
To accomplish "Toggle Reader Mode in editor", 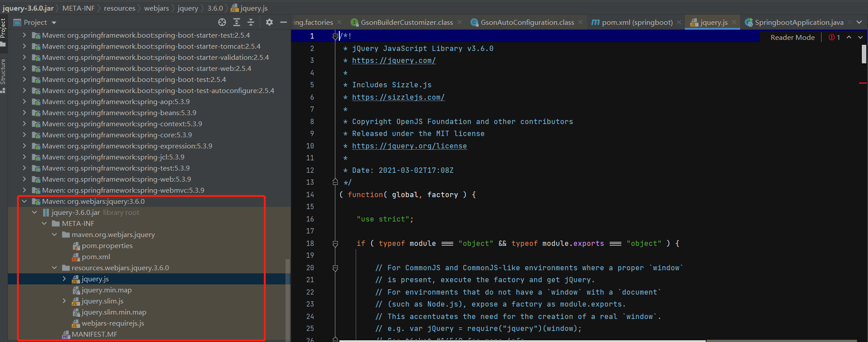I will coord(792,38).
